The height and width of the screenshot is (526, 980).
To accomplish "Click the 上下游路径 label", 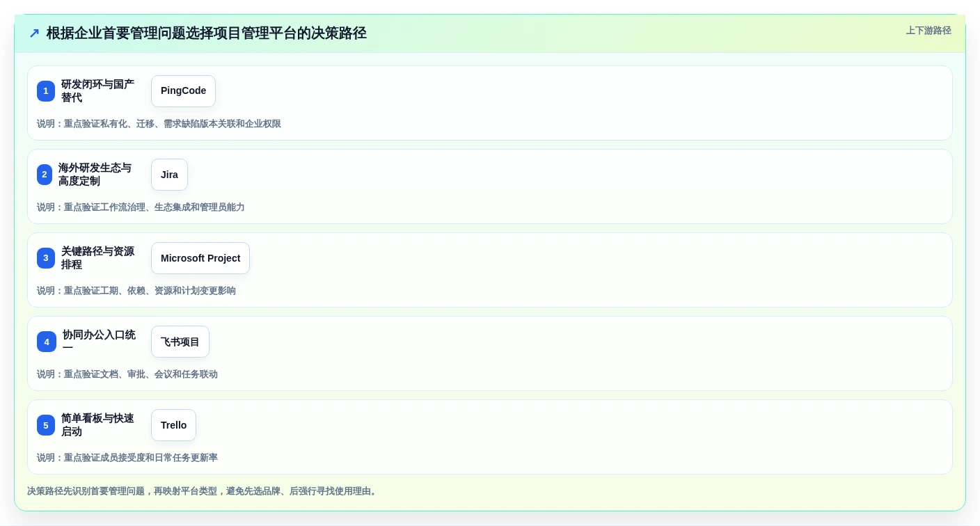I will tap(928, 31).
